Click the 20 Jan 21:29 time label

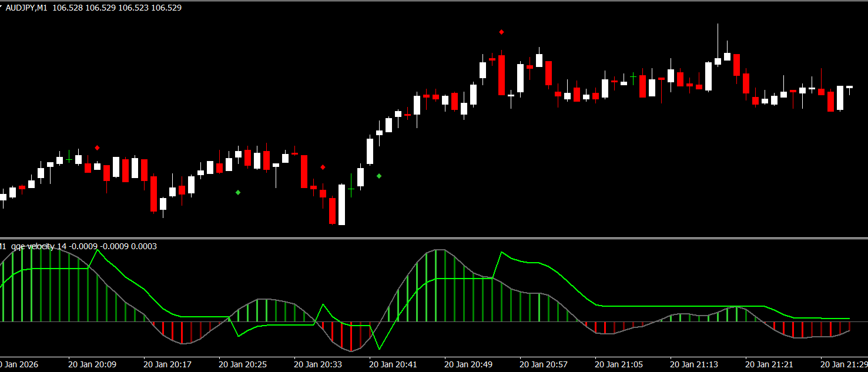(843, 364)
